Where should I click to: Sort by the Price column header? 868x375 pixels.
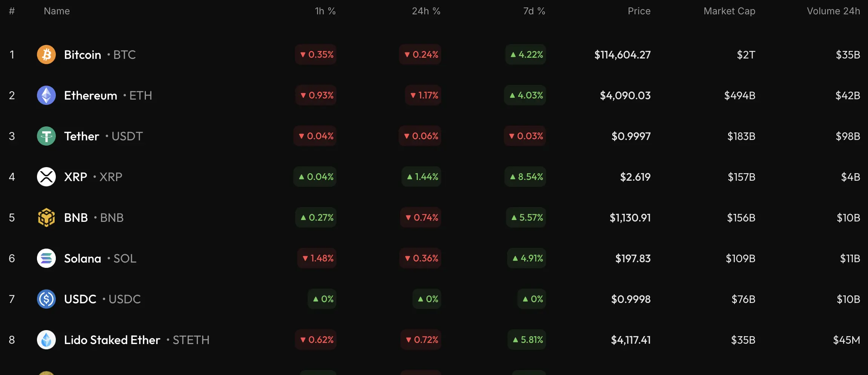pos(639,11)
